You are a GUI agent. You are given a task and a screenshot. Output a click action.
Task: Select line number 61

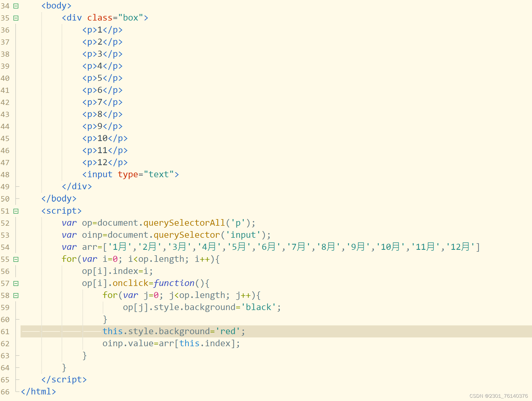click(5, 331)
